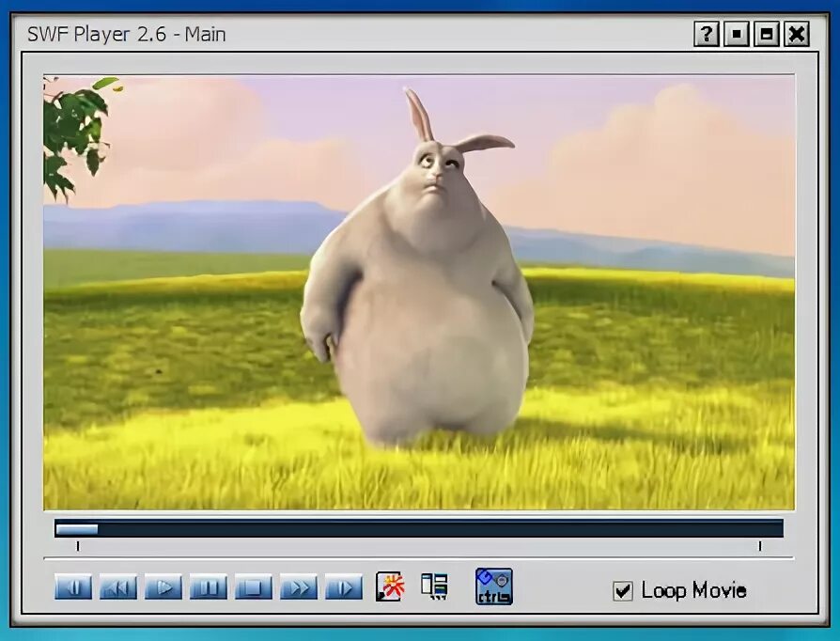This screenshot has height=641, width=840.
Task: Pause the movie
Action: pos(209,587)
